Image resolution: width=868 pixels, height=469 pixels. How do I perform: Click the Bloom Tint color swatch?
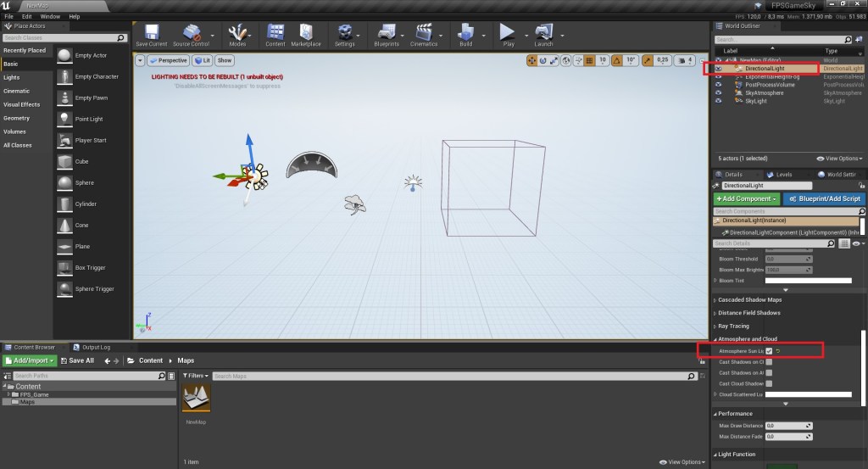tap(808, 280)
